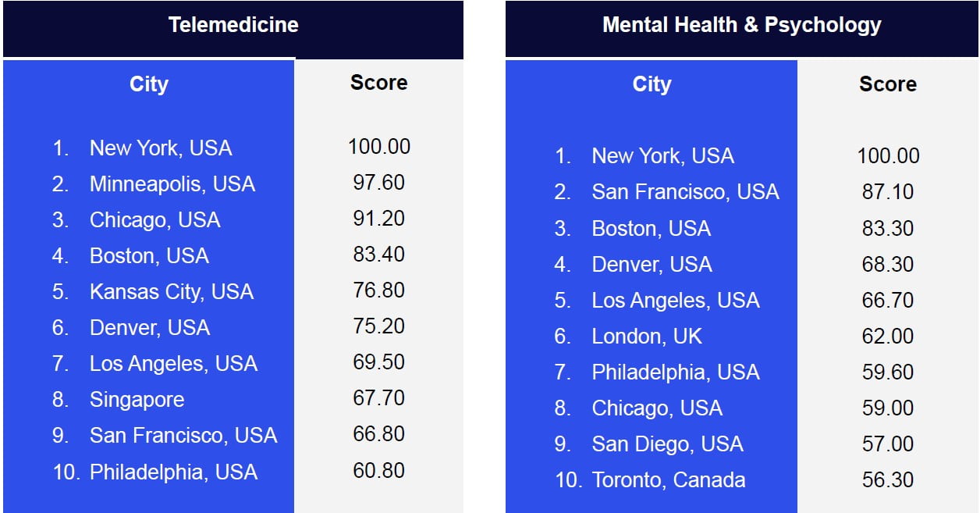Select the Singapore row
The height and width of the screenshot is (513, 980).
point(137,400)
